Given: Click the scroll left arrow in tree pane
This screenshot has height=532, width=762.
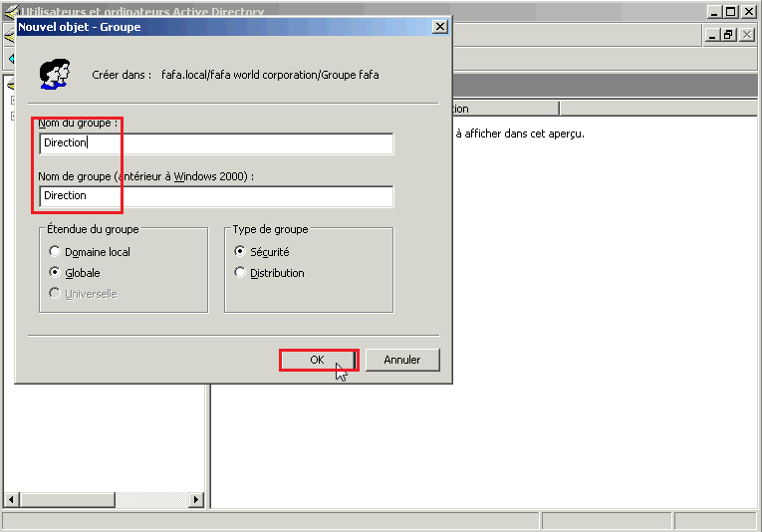Looking at the screenshot, I should click(11, 499).
